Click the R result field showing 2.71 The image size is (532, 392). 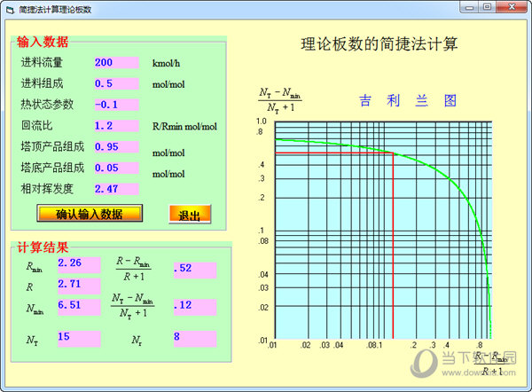(x=79, y=286)
